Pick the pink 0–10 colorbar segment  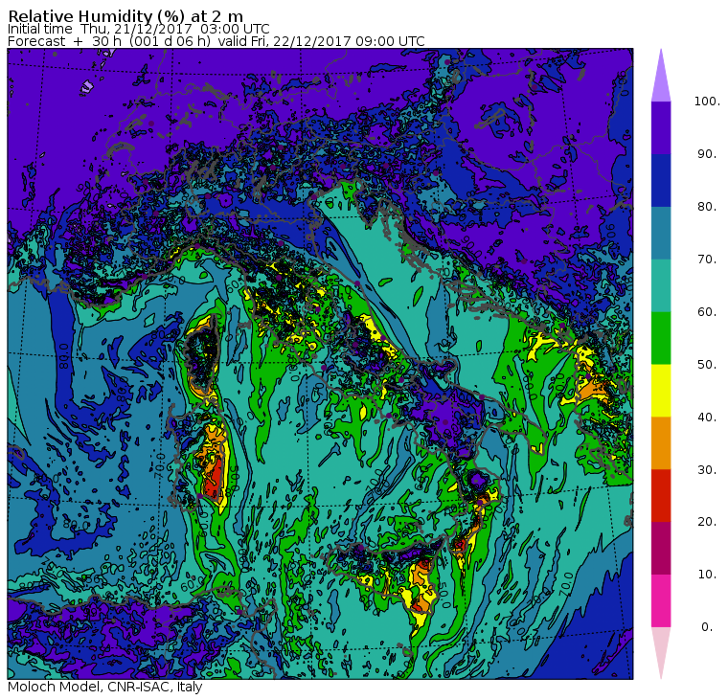pyautogui.click(x=661, y=601)
